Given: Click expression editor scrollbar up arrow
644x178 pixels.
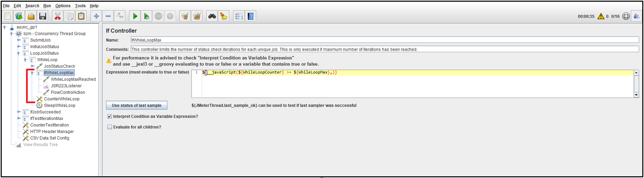Looking at the screenshot, I should (636, 72).
